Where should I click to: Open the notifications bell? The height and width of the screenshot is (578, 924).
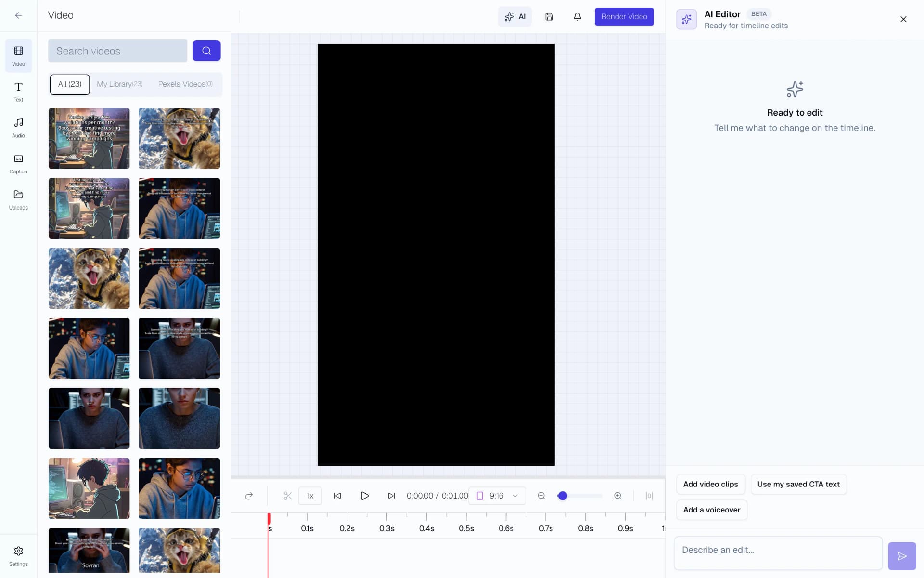coord(577,16)
